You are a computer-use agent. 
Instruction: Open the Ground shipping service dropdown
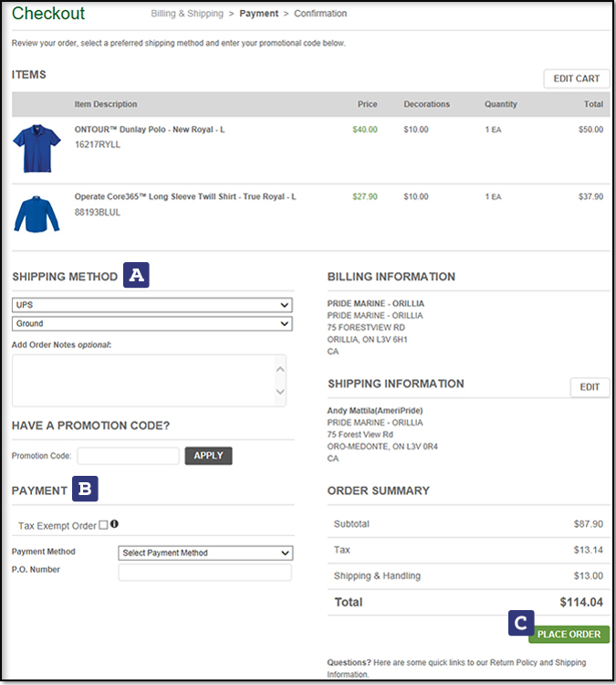151,323
